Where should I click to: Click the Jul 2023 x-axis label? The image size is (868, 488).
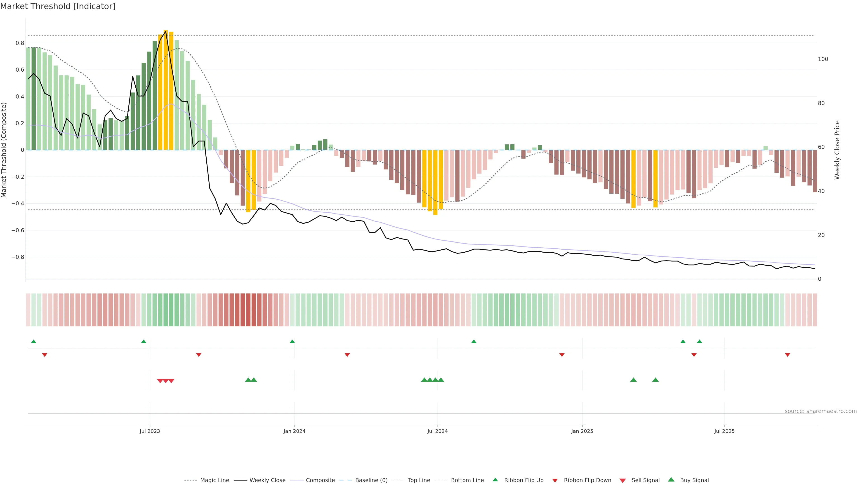pos(150,431)
